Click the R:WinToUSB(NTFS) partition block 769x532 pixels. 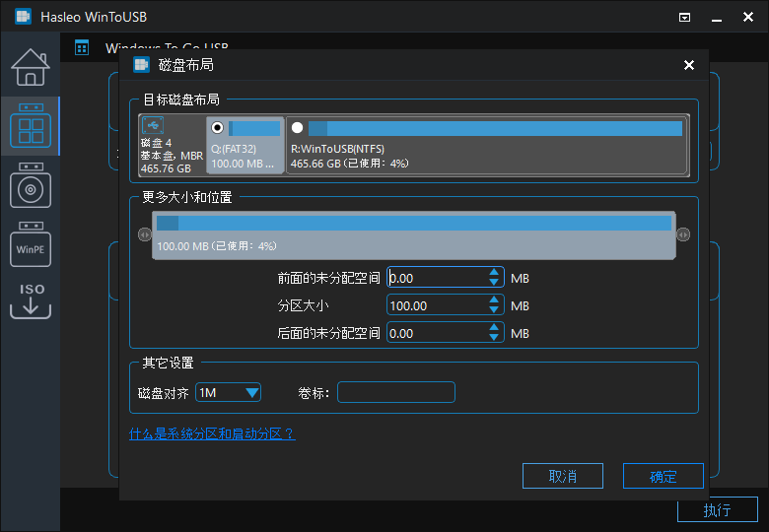486,145
